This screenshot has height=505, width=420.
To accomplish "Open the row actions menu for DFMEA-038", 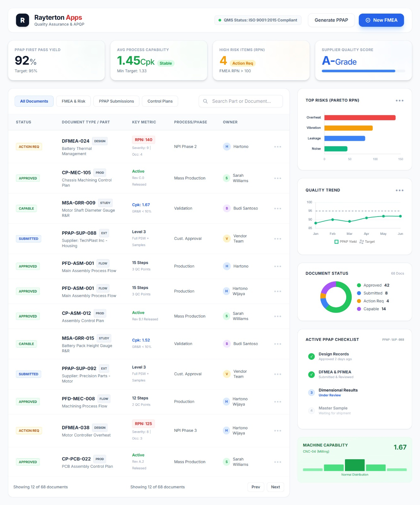I will pyautogui.click(x=277, y=431).
